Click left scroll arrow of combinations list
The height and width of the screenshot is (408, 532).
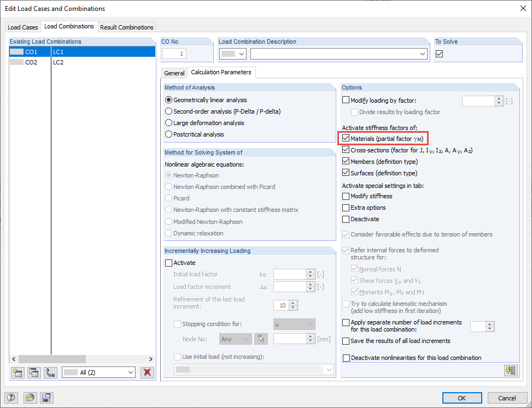[14, 359]
